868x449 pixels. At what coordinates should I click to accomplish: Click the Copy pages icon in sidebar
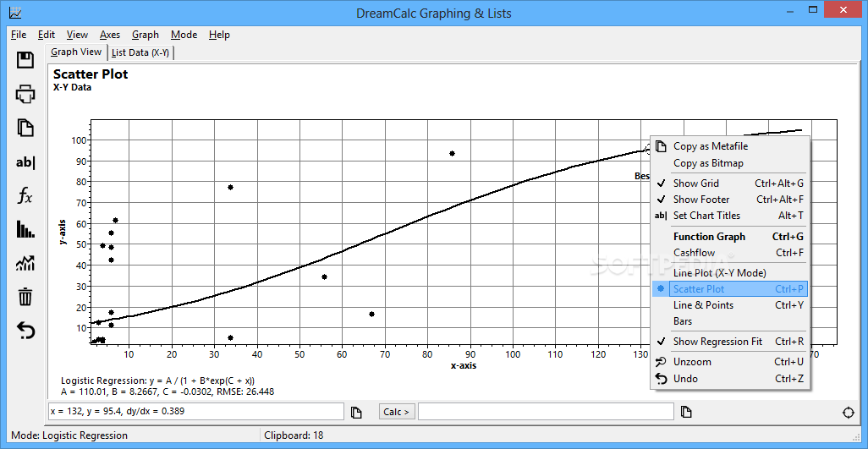click(x=25, y=128)
